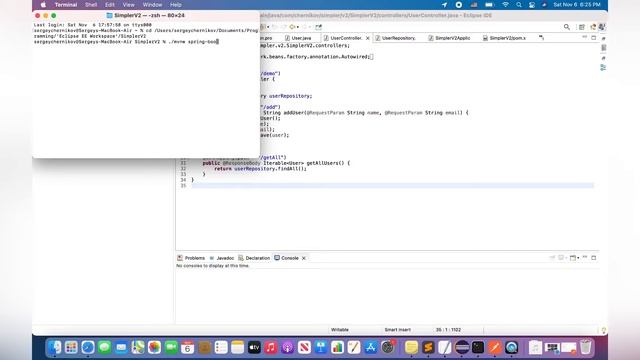Maximize the Console panel
640x360 pixels.
[x=594, y=258]
